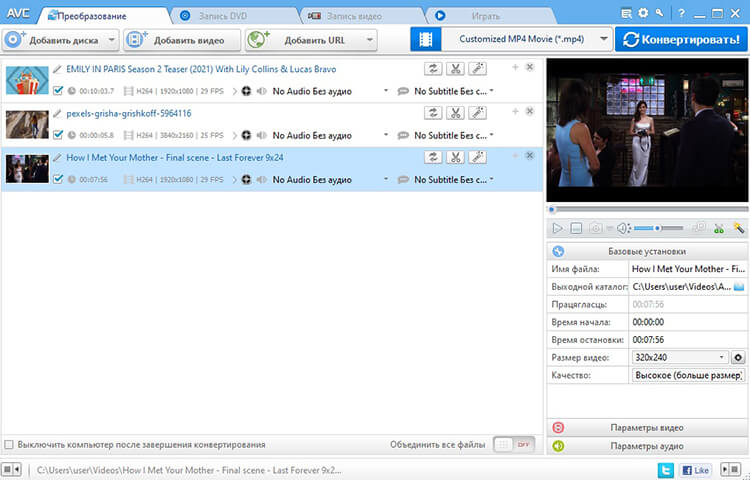The height and width of the screenshot is (480, 750).
Task: Play the preview video
Action: (557, 229)
